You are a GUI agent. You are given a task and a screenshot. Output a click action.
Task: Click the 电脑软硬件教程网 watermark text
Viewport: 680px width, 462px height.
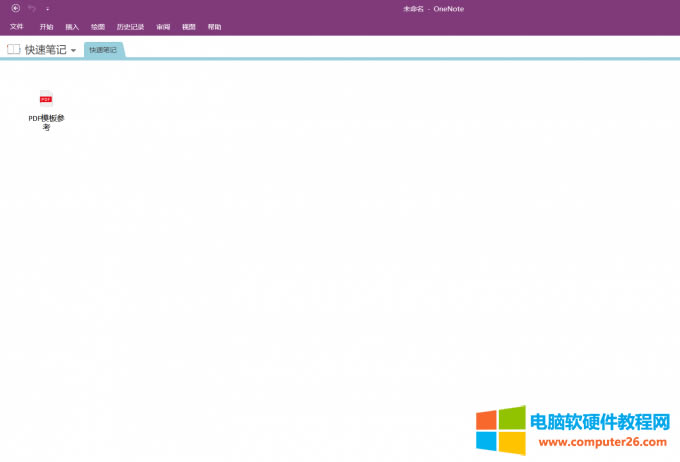[x=600, y=421]
